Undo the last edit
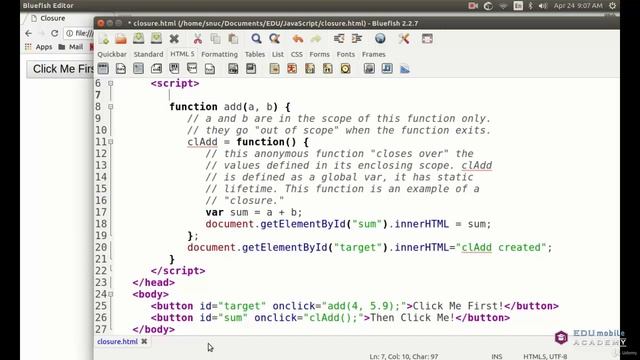 298,39
